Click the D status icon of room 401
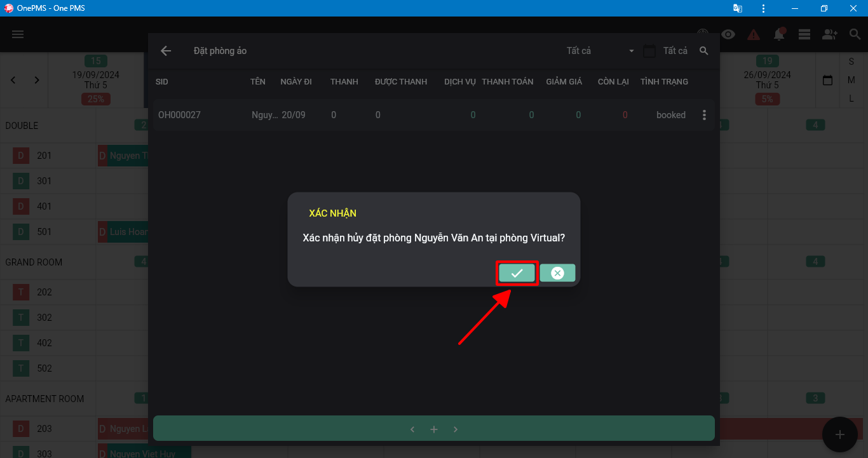This screenshot has height=458, width=868. [21, 206]
